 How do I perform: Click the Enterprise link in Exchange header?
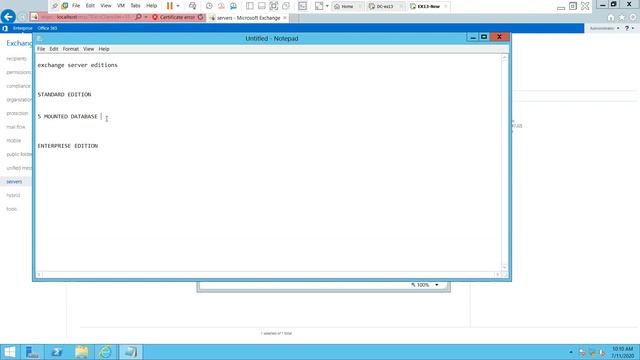tap(22, 28)
